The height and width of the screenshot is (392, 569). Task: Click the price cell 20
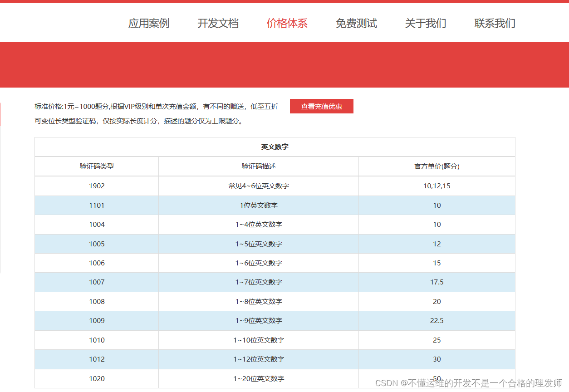[437, 302]
